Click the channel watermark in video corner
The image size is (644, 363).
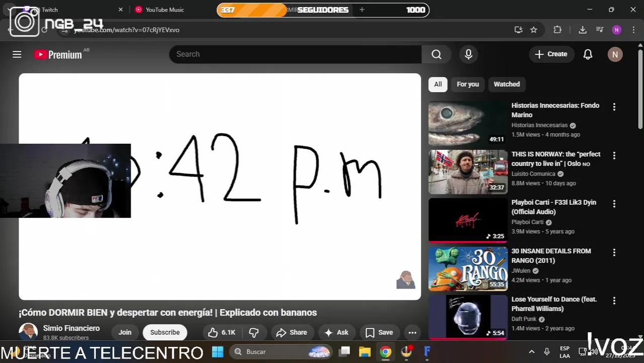click(x=406, y=279)
